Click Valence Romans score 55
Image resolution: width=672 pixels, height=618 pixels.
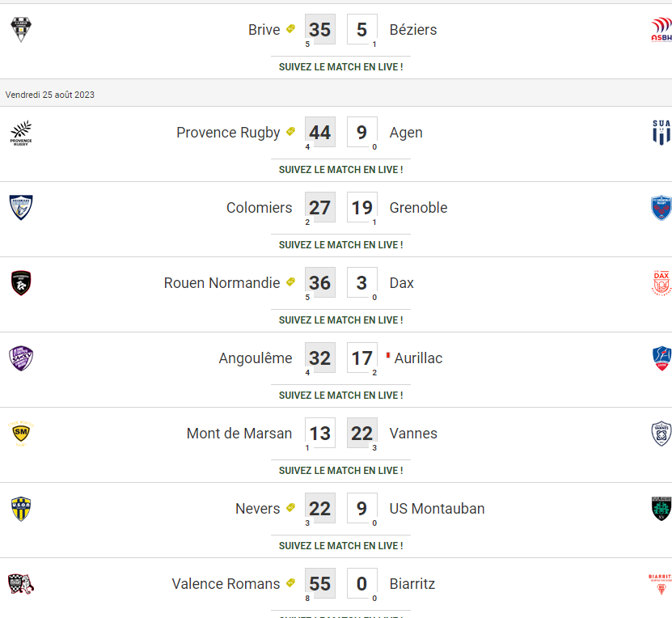(319, 583)
